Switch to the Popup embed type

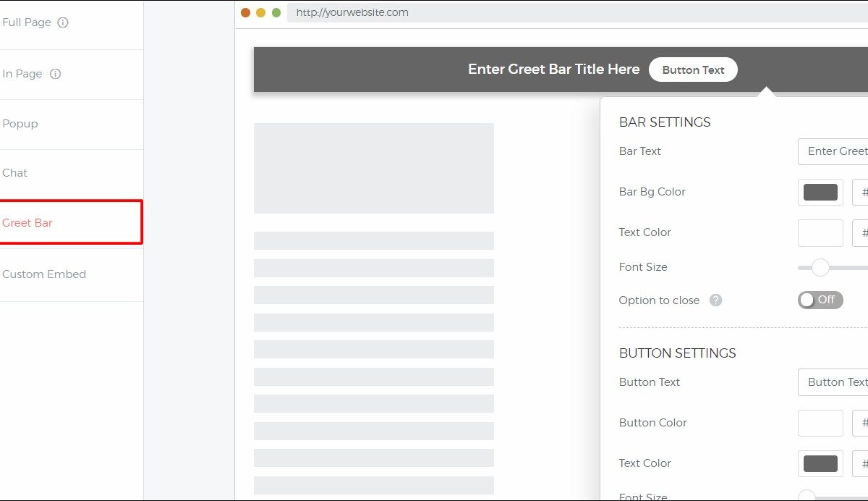pos(20,124)
